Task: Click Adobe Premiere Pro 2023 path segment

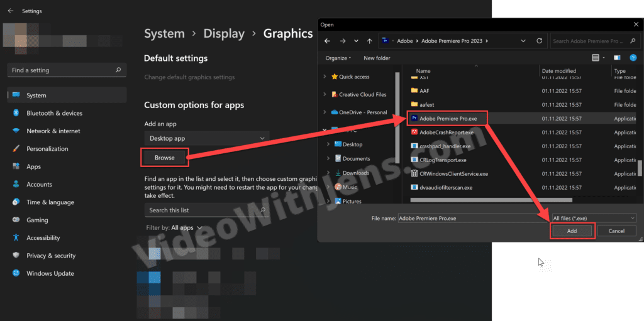Action: click(453, 41)
